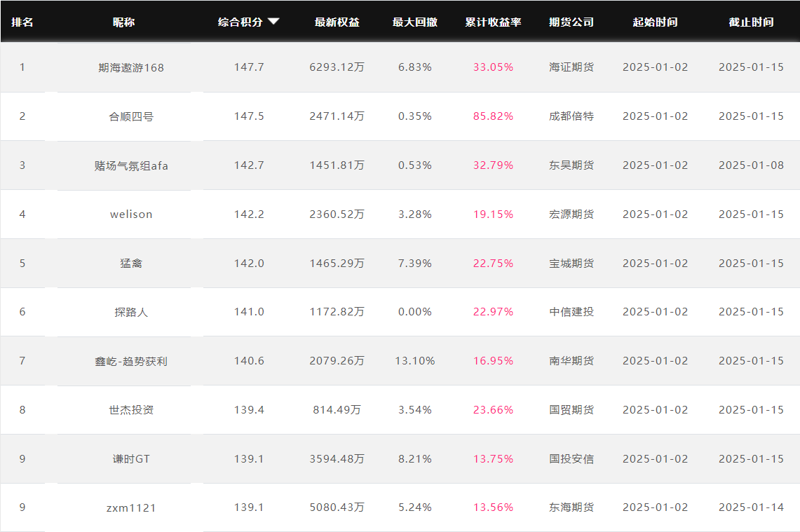Viewport: 800px width, 532px height.
Task: Click futures company 宏源期货
Action: 571,214
